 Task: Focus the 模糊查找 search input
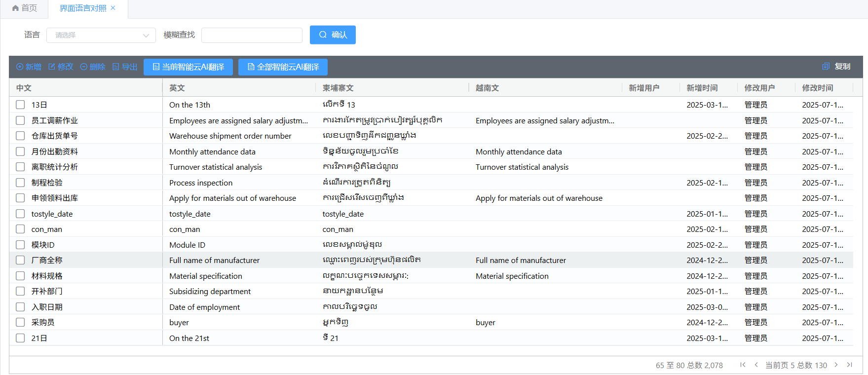click(252, 35)
